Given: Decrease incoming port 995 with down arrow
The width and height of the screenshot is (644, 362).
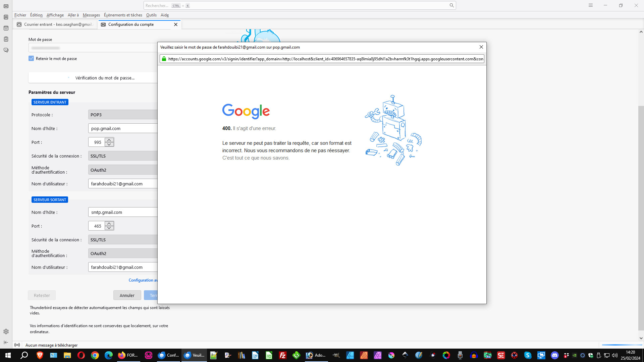Looking at the screenshot, I should click(109, 144).
